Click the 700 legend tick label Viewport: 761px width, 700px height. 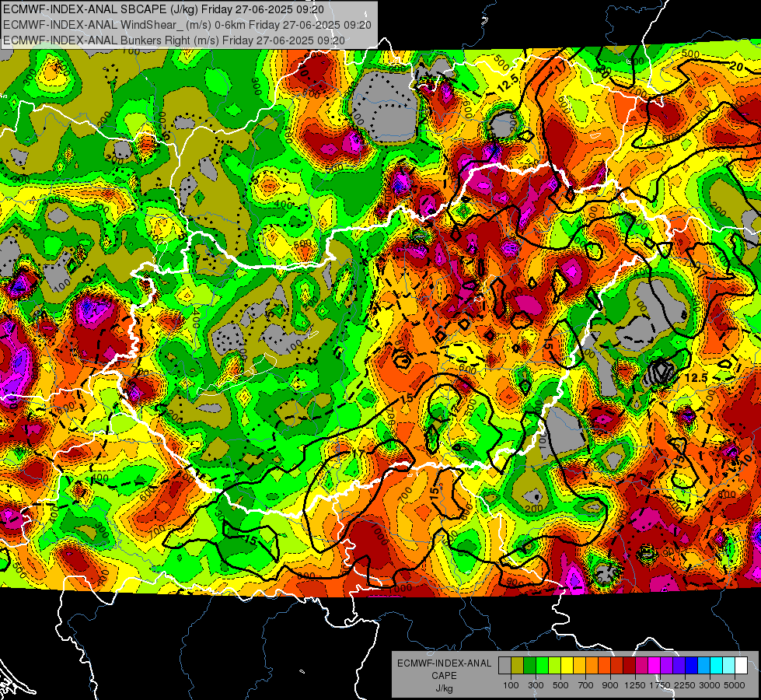[x=585, y=685]
